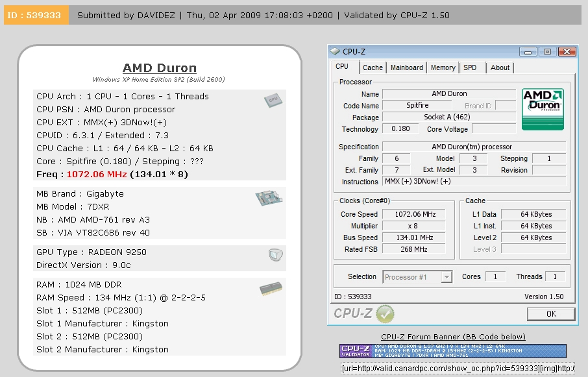Screen dimensions: 588x377
Task: Click 'RAM Speed : 134 MHz' timing line
Action: point(121,298)
